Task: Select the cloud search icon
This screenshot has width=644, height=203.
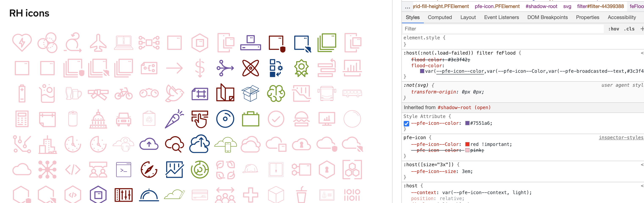Action: 174,144
